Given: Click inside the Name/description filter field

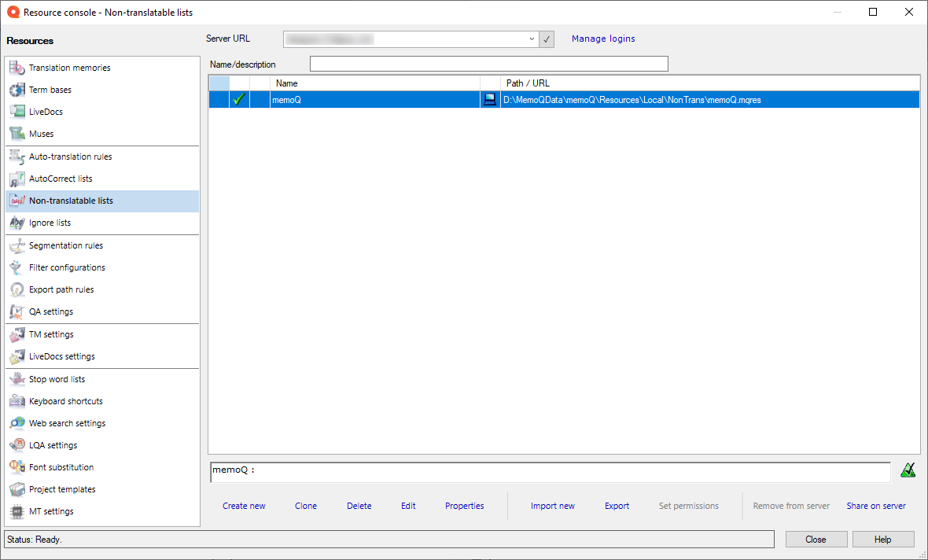Looking at the screenshot, I should click(x=488, y=64).
